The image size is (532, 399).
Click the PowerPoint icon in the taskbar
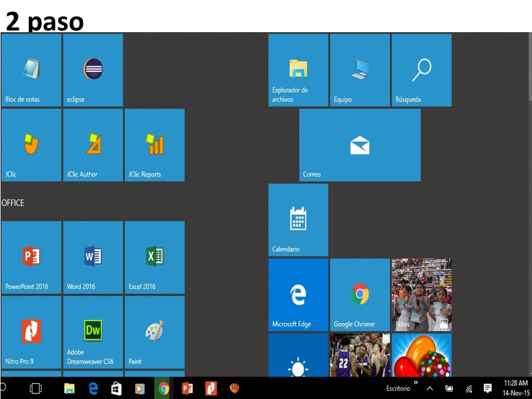coord(187,388)
